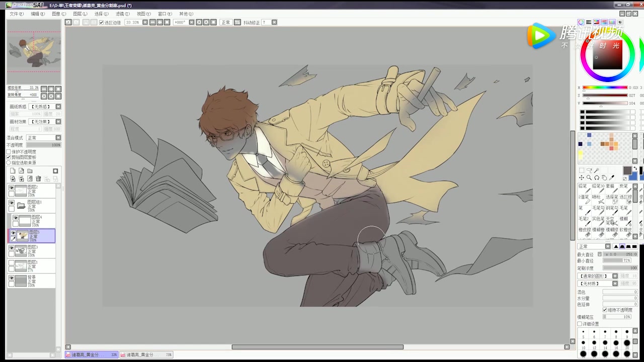Click the toolbar undo arrow icon

coord(68,23)
